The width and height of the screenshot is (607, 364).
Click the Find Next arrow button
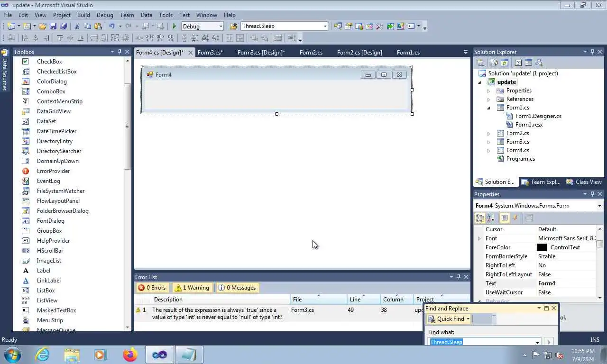549,342
